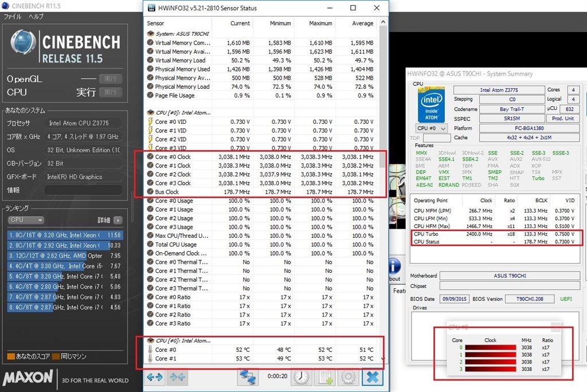Click the collapse columns inward-arrows icon
Viewport: 587px width, 392px height.
tap(178, 377)
